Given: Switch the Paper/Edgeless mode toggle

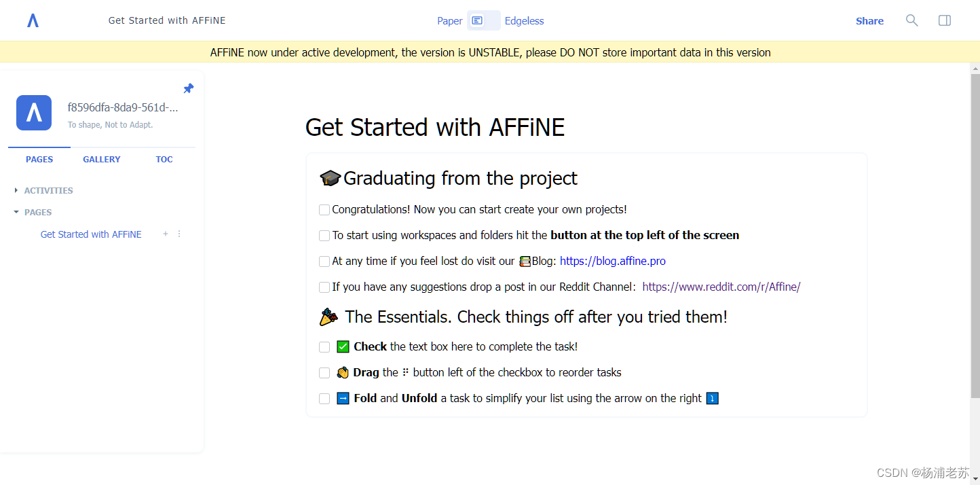Looking at the screenshot, I should tap(483, 21).
